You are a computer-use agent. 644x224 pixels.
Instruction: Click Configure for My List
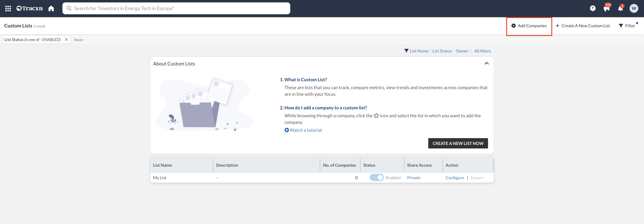pyautogui.click(x=455, y=178)
